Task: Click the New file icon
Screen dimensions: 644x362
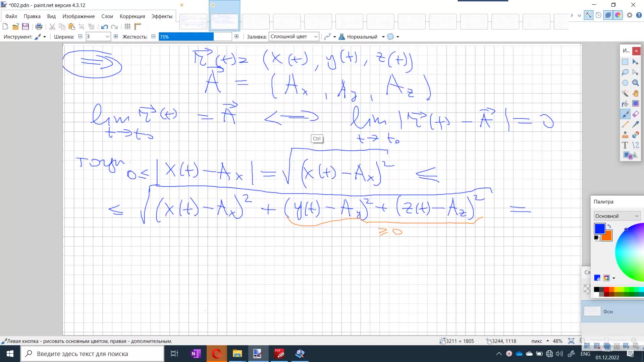Action: click(5, 26)
